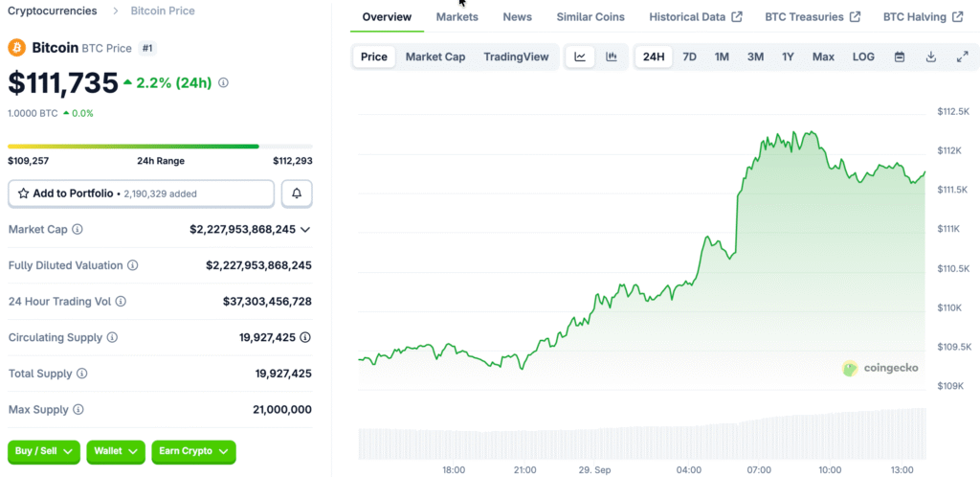Select the TradingView chart toggle
Image resolution: width=980 pixels, height=477 pixels.
pyautogui.click(x=516, y=57)
